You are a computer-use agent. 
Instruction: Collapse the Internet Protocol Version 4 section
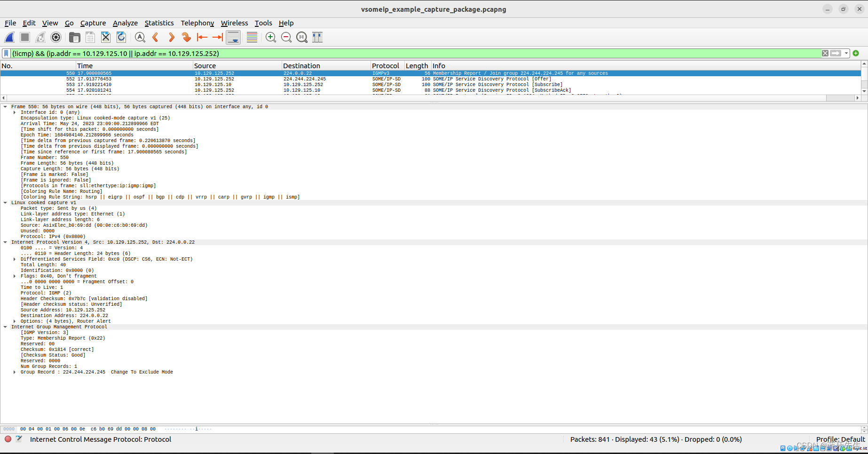[5, 242]
